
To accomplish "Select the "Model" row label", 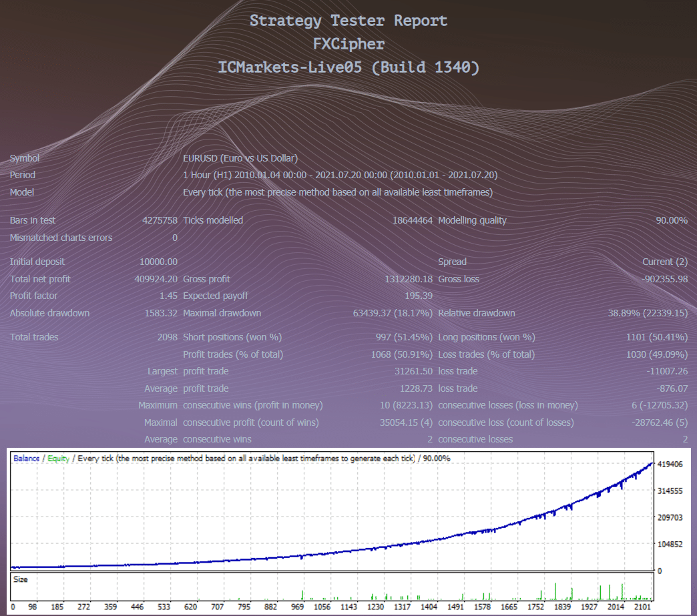I will click(22, 192).
